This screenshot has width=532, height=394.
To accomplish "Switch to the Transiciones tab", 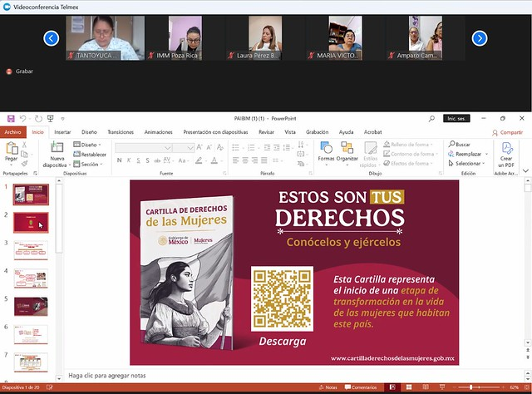I will point(121,132).
